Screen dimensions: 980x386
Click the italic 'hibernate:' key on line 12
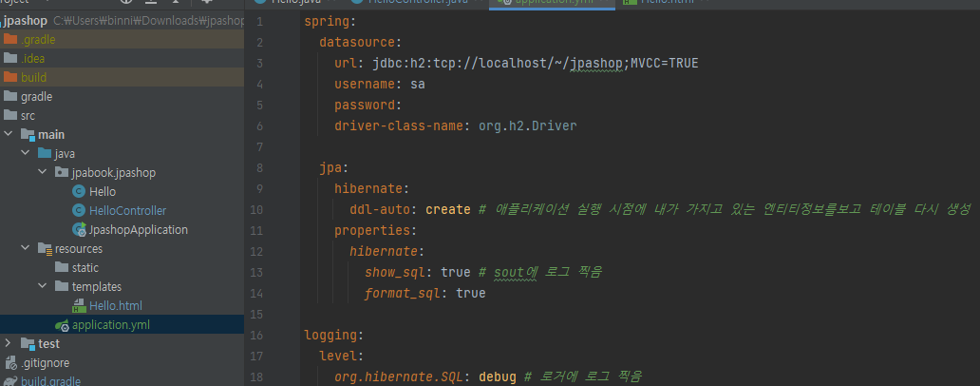click(x=386, y=251)
